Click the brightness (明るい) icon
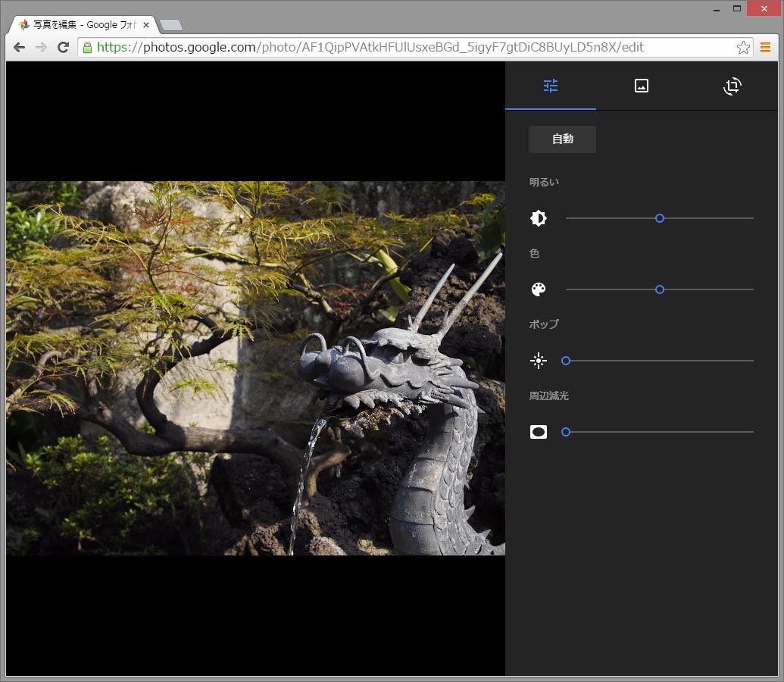The height and width of the screenshot is (682, 784). (x=539, y=218)
